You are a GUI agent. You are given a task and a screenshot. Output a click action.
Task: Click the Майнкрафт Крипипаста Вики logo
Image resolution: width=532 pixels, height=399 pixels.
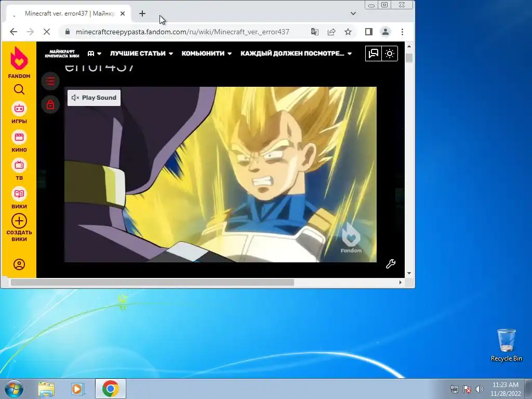point(62,54)
